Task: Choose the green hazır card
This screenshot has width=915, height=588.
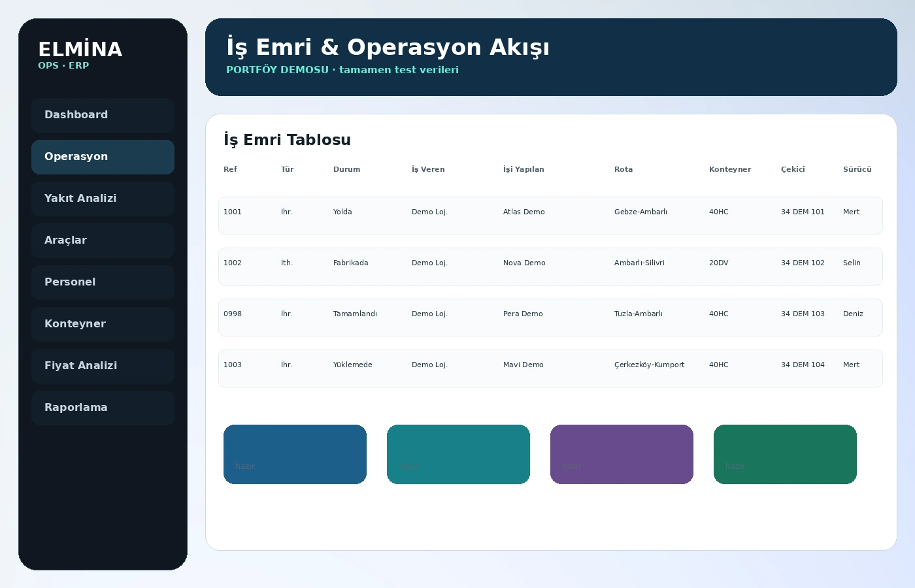Action: [785, 454]
